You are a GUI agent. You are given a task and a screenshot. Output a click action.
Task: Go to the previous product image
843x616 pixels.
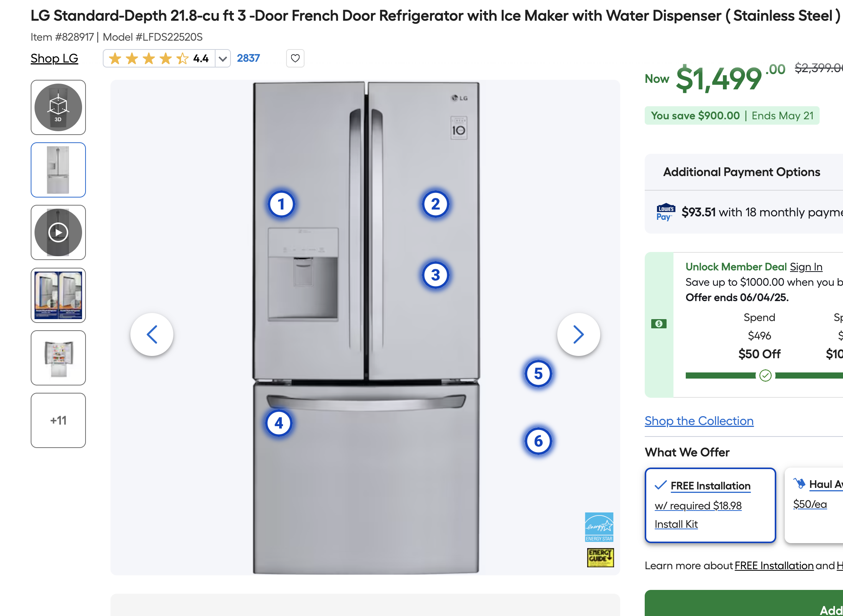(152, 334)
